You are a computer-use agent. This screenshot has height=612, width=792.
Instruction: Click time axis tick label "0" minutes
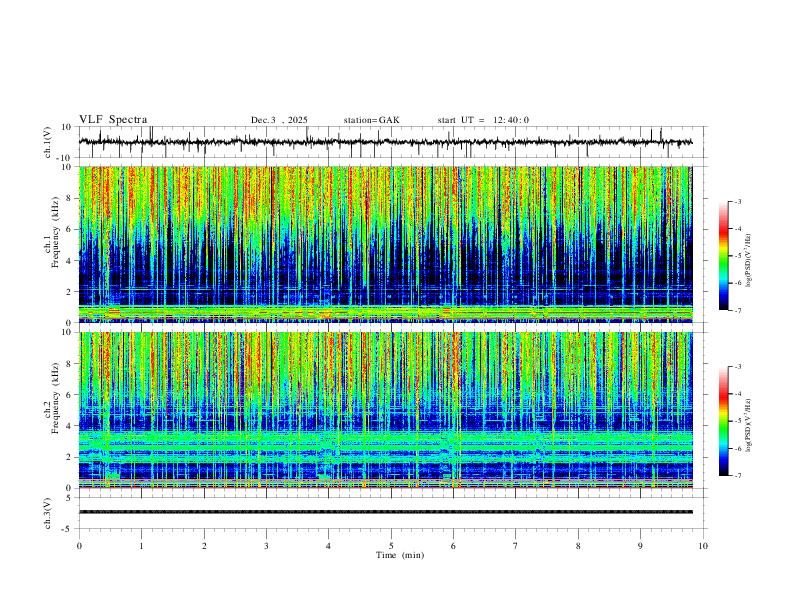79,546
